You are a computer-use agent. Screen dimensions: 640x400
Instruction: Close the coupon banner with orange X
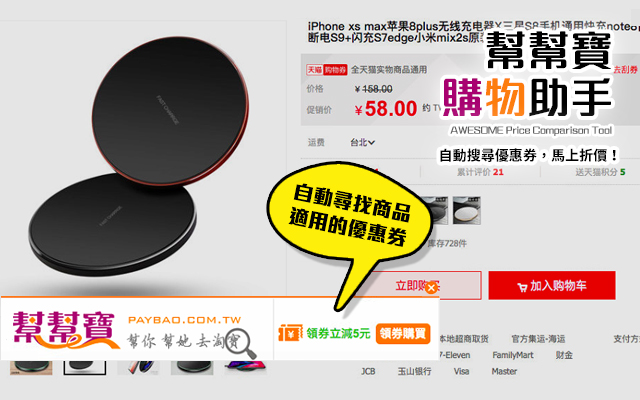point(431,288)
